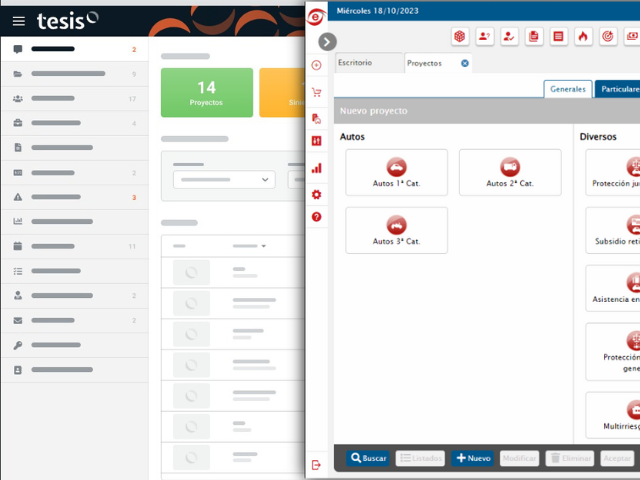Click the red help question mark icon
Screen dimensions: 640x480
click(317, 217)
